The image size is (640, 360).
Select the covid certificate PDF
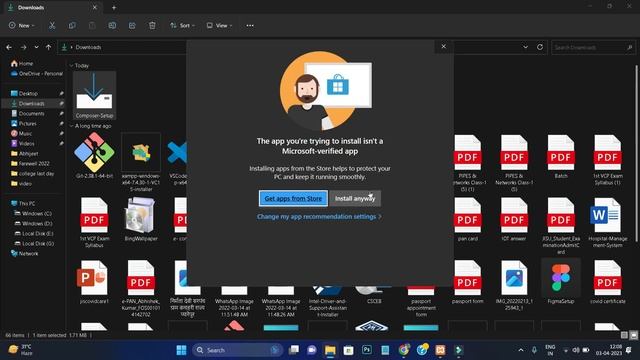pos(607,282)
